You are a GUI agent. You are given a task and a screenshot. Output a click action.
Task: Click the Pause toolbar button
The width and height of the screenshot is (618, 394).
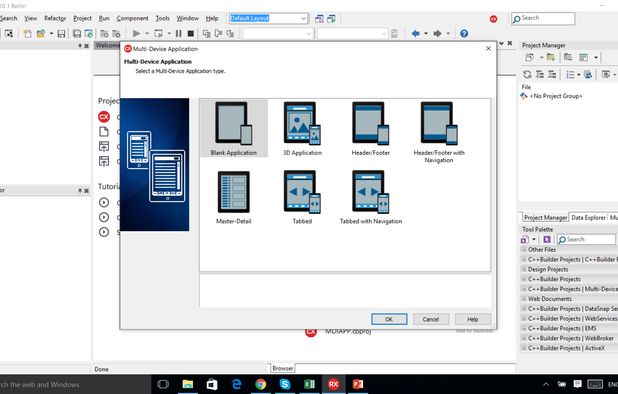coord(179,33)
